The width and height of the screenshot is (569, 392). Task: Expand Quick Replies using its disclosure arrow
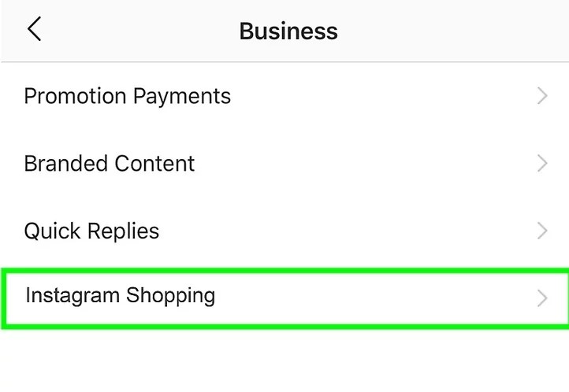click(x=541, y=231)
